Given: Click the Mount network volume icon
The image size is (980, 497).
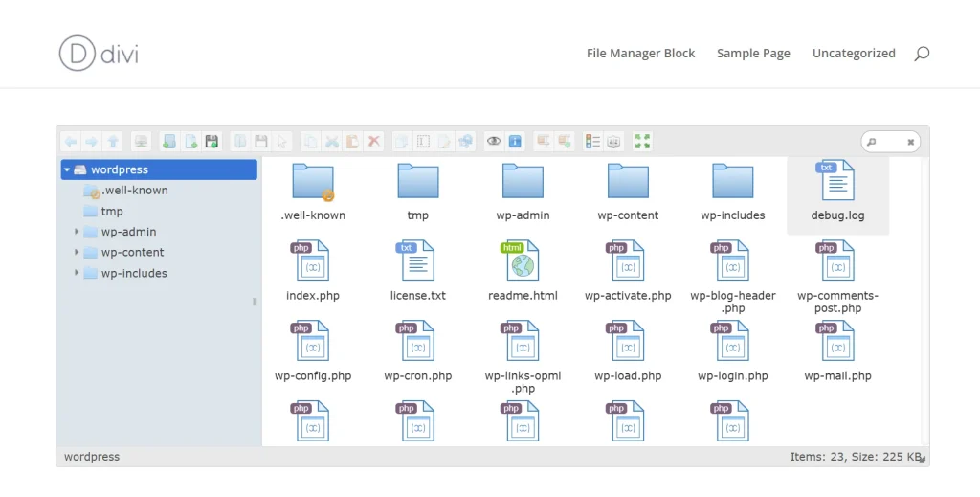Looking at the screenshot, I should coord(142,142).
